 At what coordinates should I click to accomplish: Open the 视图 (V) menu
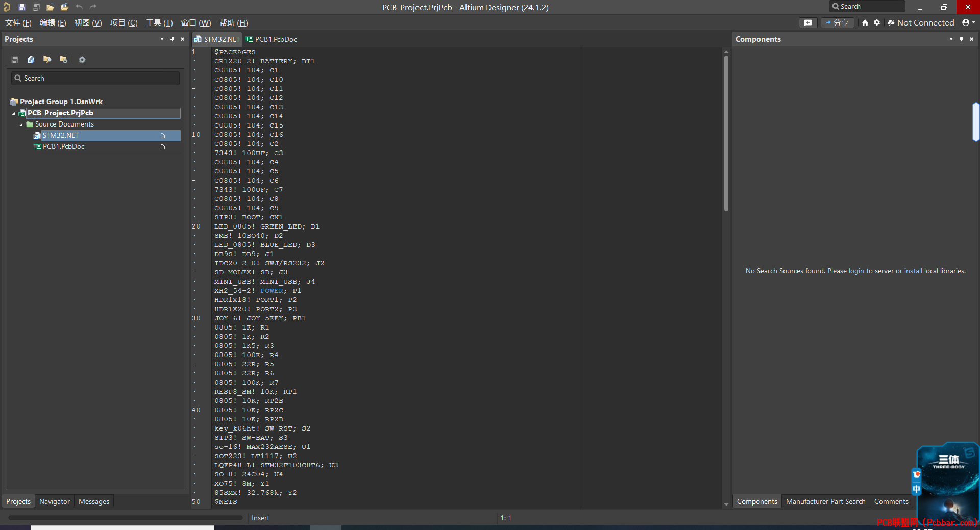pos(88,23)
